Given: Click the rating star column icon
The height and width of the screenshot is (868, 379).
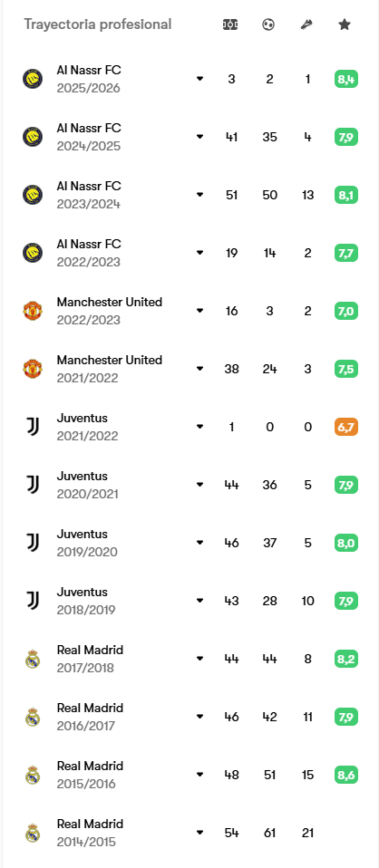Looking at the screenshot, I should pyautogui.click(x=345, y=24).
